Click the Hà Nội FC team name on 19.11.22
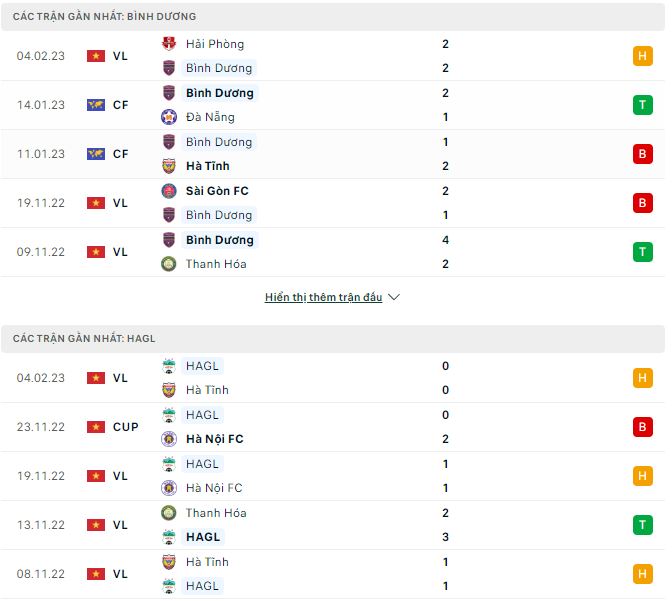 214,488
